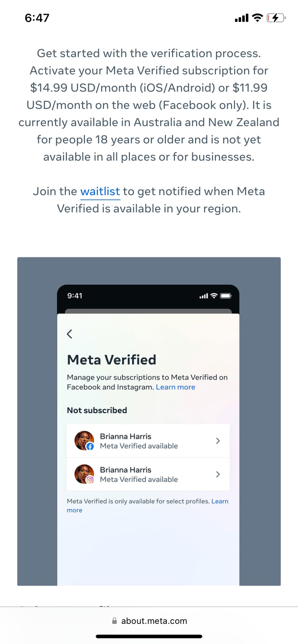Select the second Meta Verified available row
Viewport: 298px width, 644px height.
point(148,474)
